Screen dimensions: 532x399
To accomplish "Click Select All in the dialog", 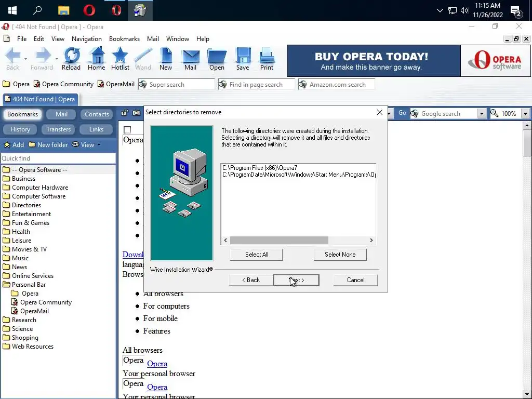I will [x=257, y=255].
